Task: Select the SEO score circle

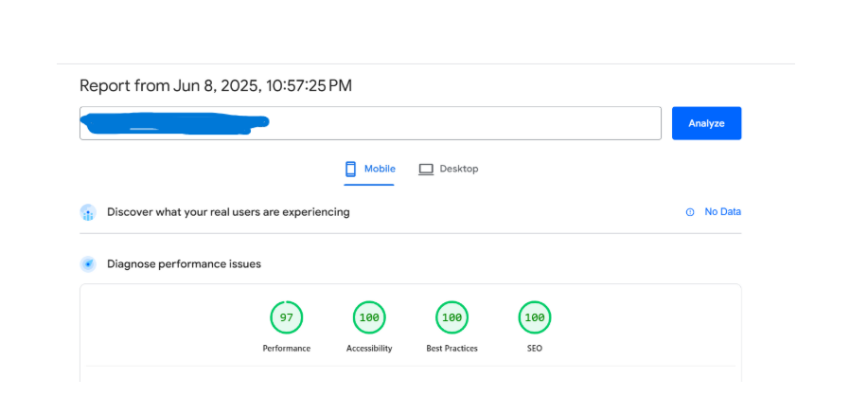Action: click(534, 317)
